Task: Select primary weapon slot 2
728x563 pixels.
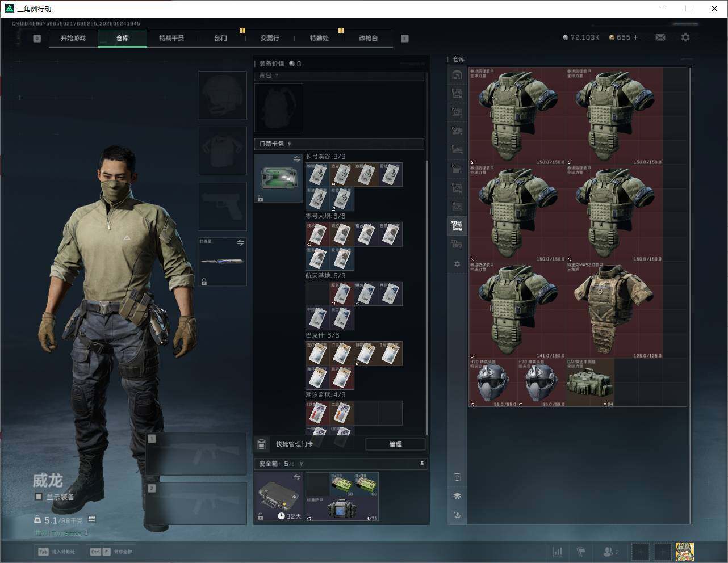Action: 196,503
